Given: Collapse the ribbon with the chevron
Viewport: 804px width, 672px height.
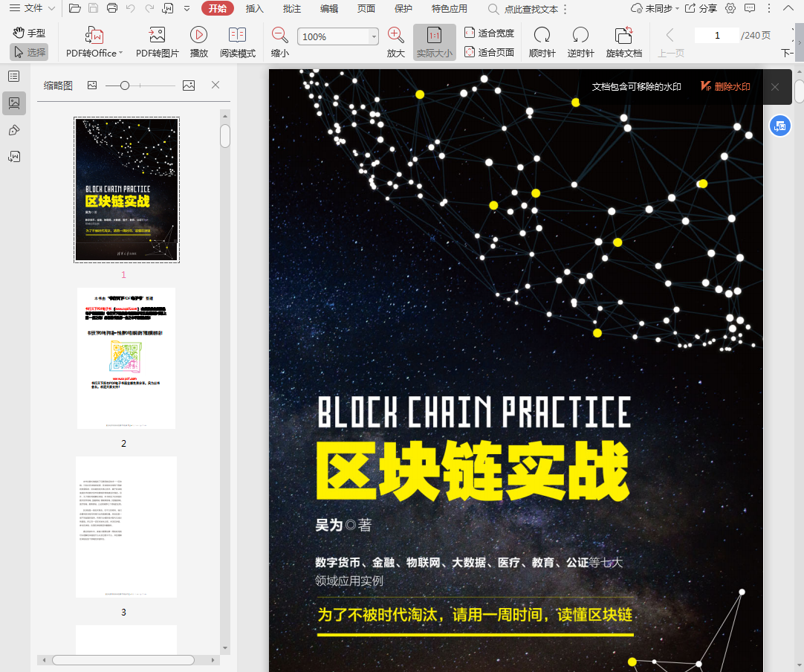Looking at the screenshot, I should [788, 8].
